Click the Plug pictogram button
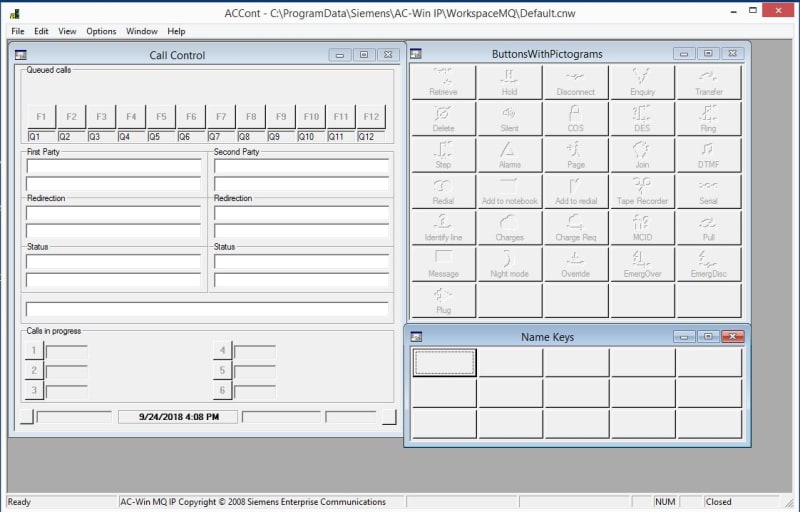 [443, 300]
